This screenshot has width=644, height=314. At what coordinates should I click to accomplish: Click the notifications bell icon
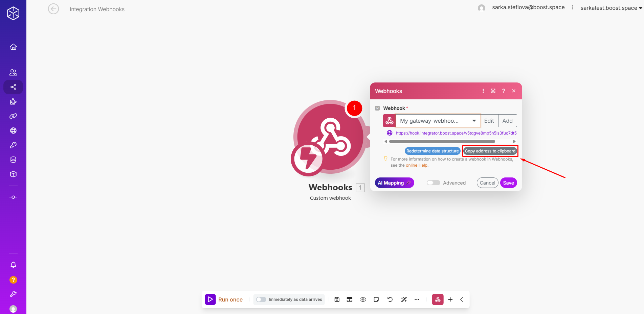(13, 265)
